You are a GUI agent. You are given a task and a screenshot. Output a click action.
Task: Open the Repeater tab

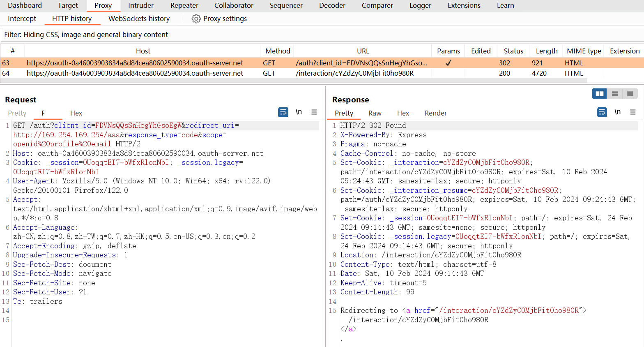(184, 5)
